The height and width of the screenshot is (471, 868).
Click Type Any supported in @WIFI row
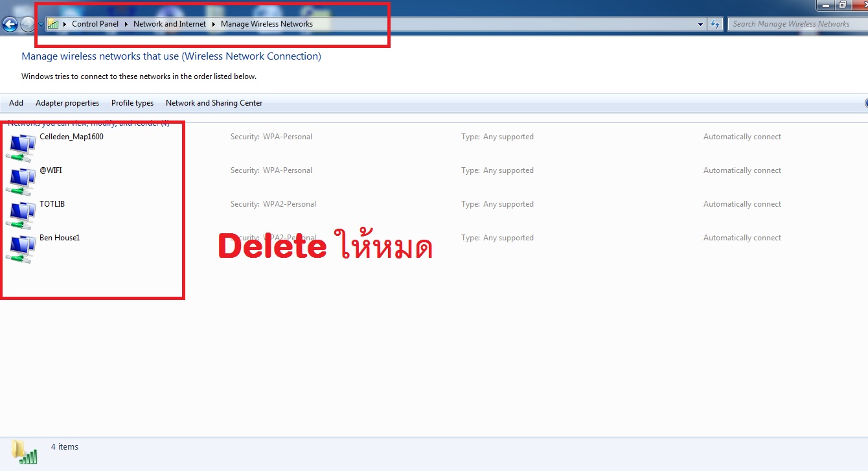click(497, 170)
